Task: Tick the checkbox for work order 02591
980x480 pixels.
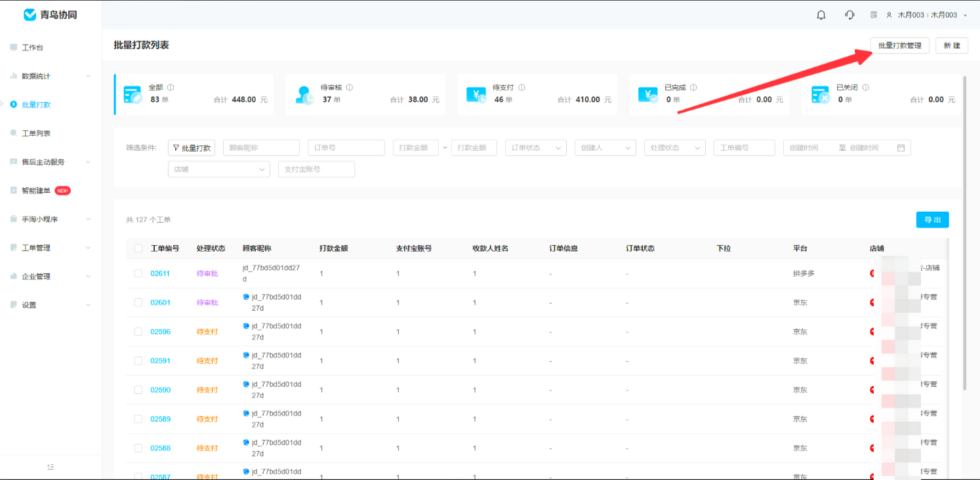Action: 138,361
